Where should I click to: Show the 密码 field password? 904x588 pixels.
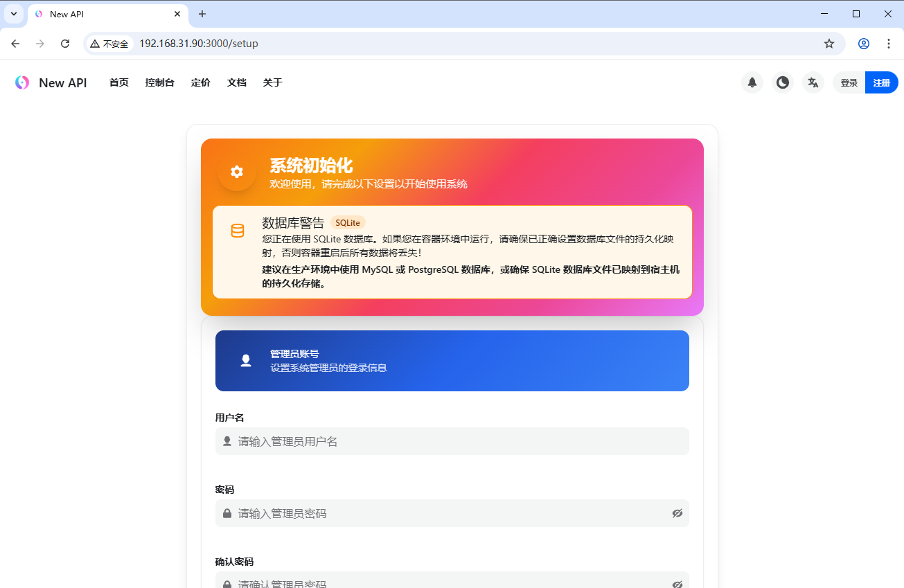tap(677, 513)
